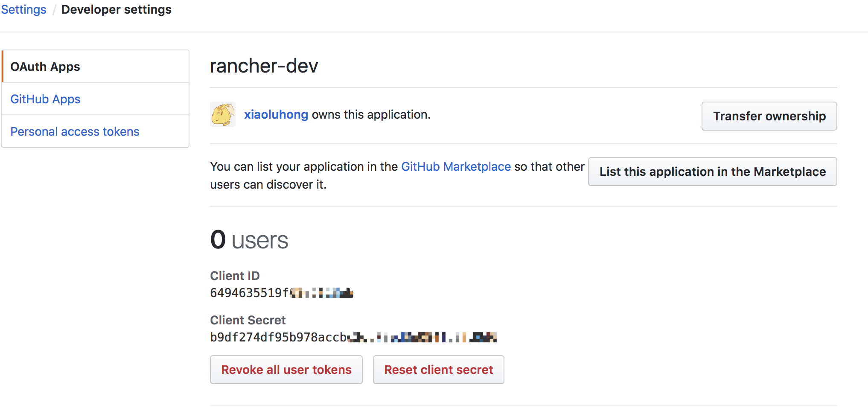Screen dimensions: 868x420
Task: Click the Client ID label
Action: tap(235, 276)
